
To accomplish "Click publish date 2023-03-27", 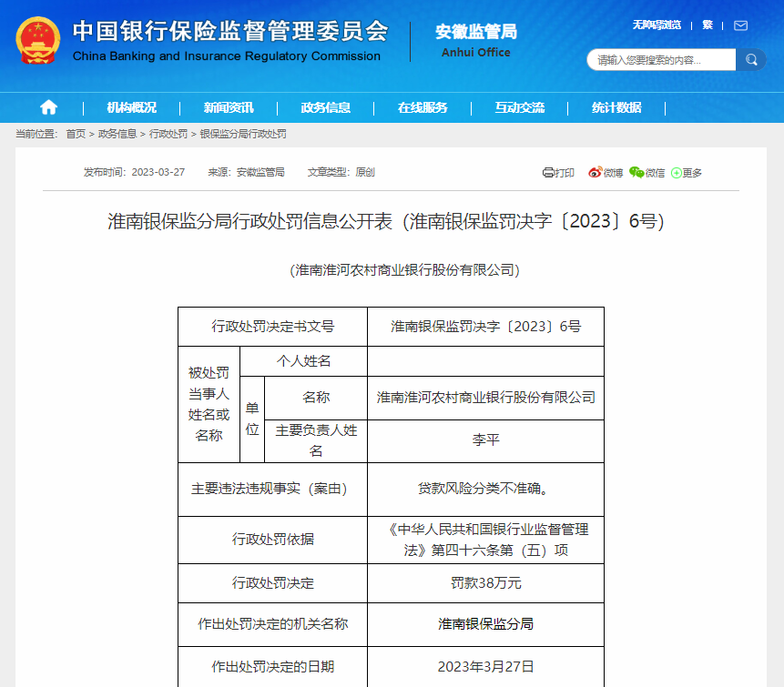I will 158,172.
